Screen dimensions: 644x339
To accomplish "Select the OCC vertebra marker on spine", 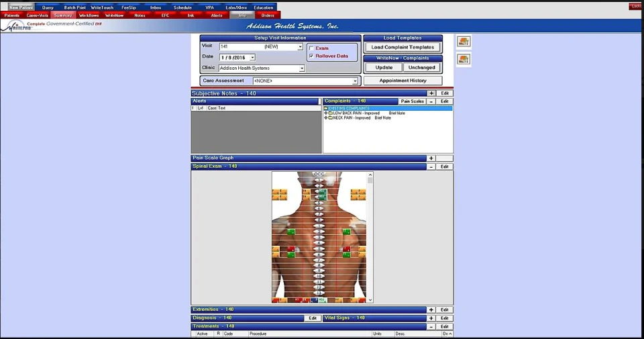I will point(319,175).
